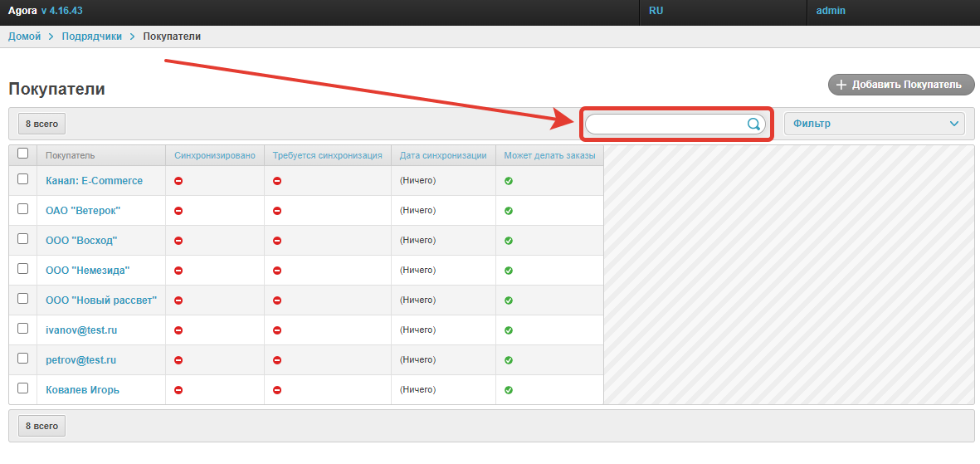Go to Домой in the breadcrumb
This screenshot has height=464, width=980.
tap(24, 37)
